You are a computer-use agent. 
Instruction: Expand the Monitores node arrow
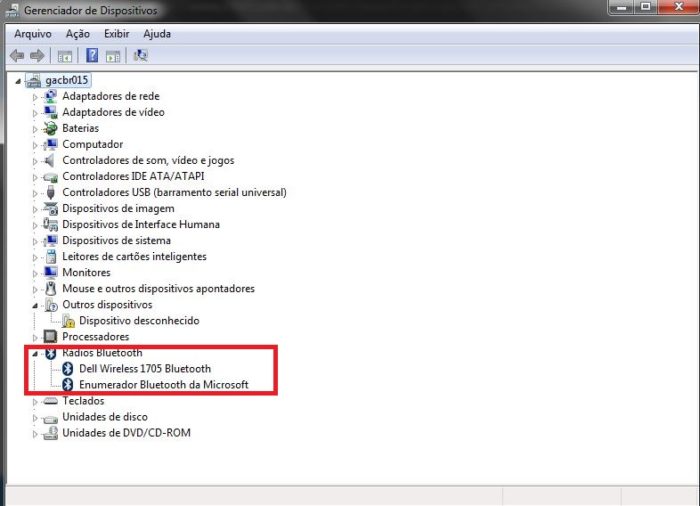tap(35, 273)
